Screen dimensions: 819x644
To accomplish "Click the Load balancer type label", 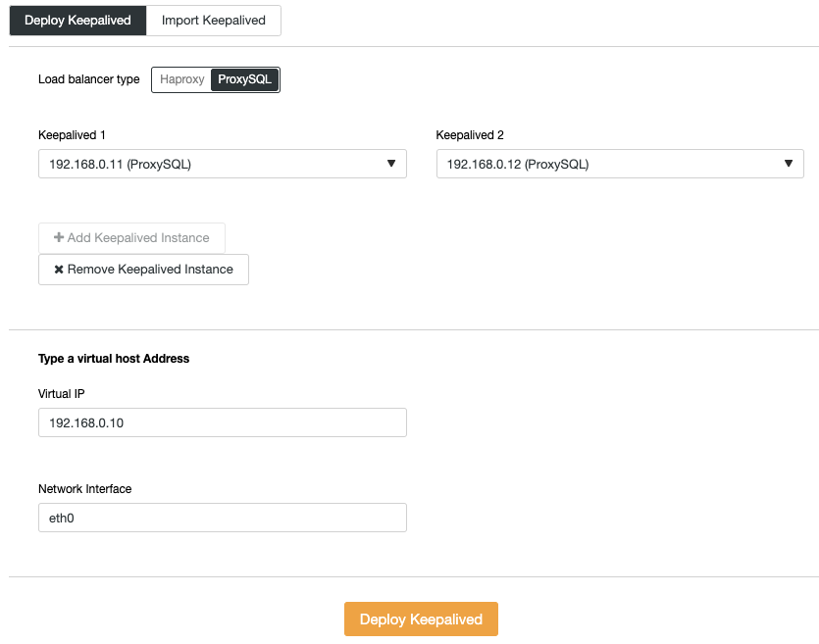I will (89, 79).
